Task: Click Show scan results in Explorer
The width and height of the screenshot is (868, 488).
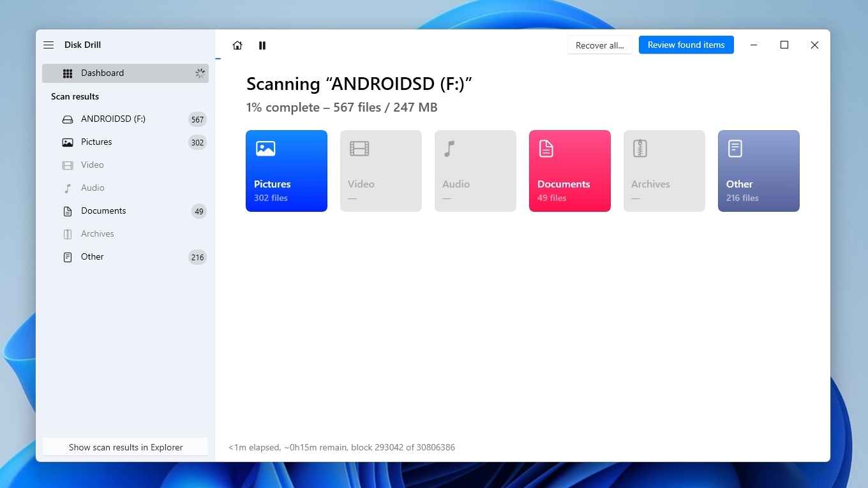Action: pos(125,447)
